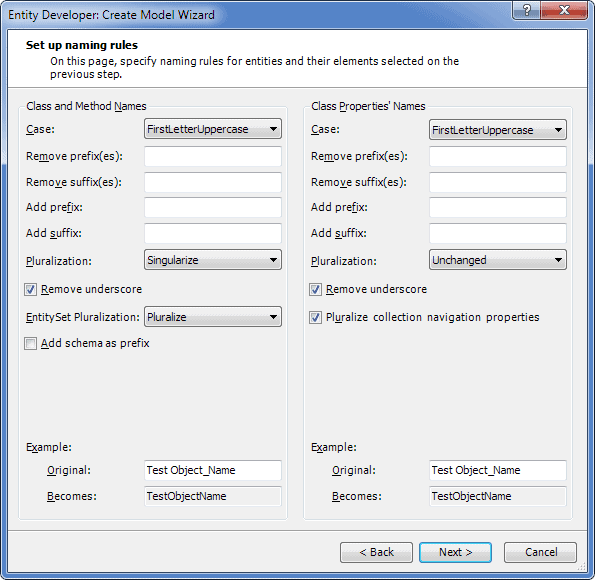Go back with the Back button
The image size is (595, 580).
[x=376, y=552]
